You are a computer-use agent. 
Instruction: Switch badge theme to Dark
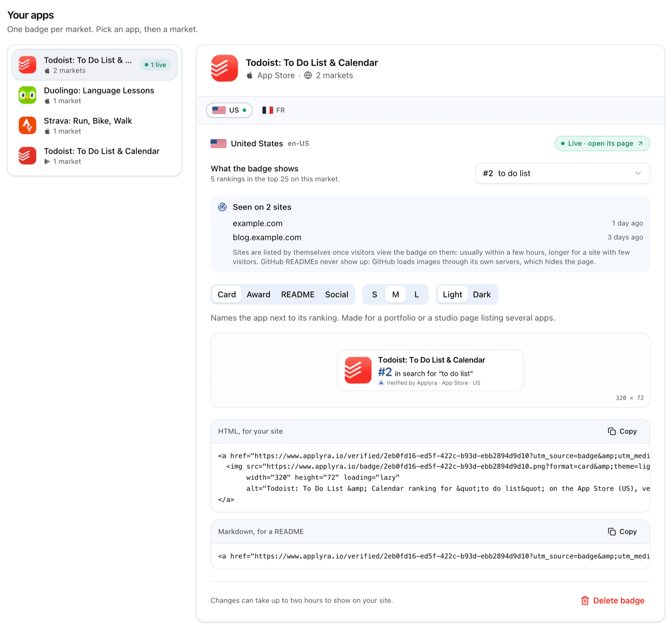click(482, 295)
